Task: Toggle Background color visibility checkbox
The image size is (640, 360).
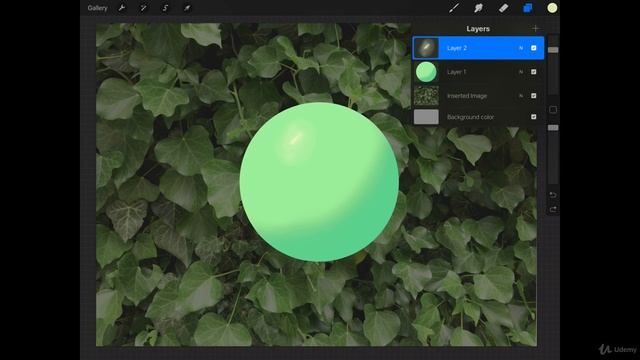Action: pos(533,117)
